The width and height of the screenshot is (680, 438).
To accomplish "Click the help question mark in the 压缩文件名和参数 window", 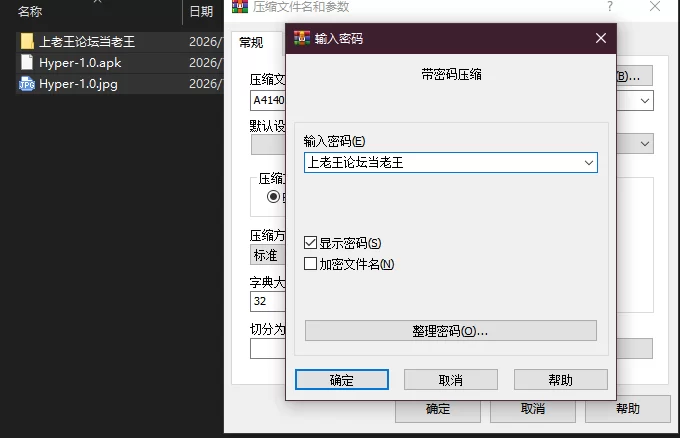I will click(x=610, y=6).
